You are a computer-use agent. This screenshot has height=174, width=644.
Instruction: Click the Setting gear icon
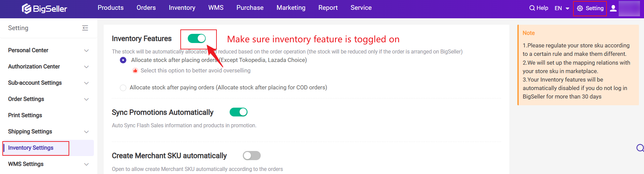coord(580,8)
